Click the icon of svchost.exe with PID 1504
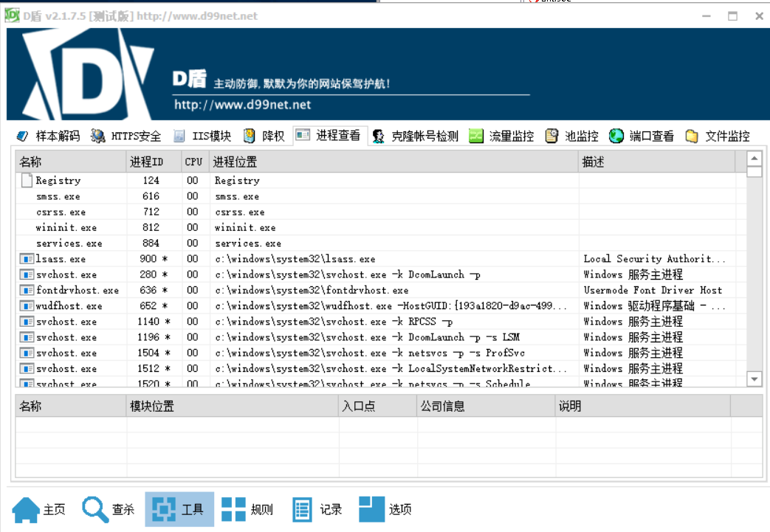This screenshot has width=770, height=532. (27, 353)
